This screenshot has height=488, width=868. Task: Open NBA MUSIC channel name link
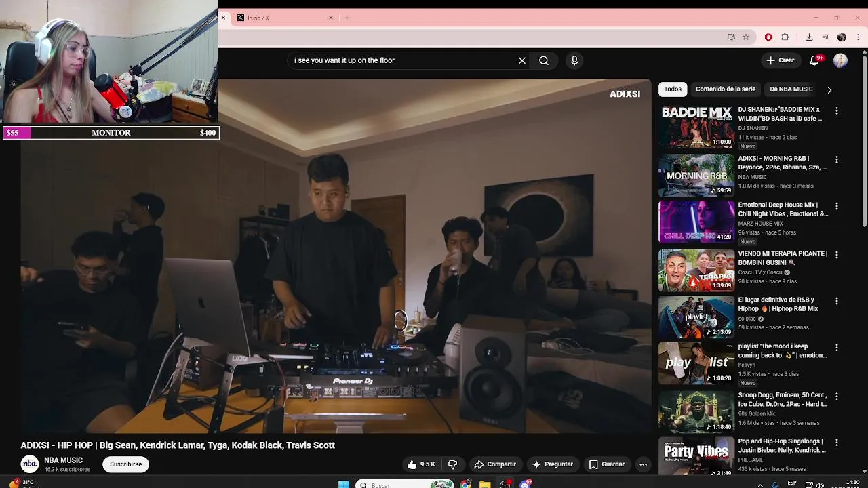pos(63,460)
